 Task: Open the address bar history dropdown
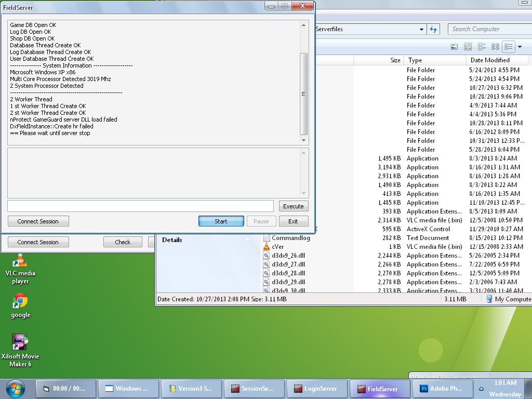tap(421, 29)
